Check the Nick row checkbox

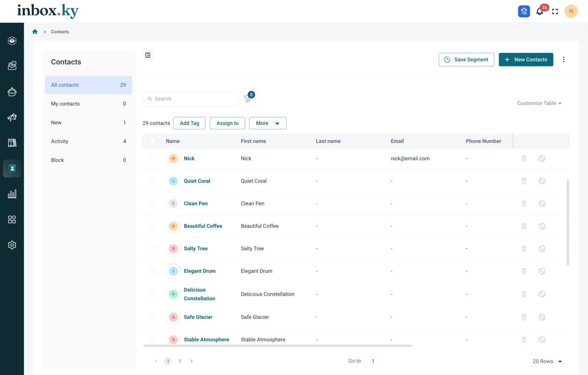coord(153,158)
